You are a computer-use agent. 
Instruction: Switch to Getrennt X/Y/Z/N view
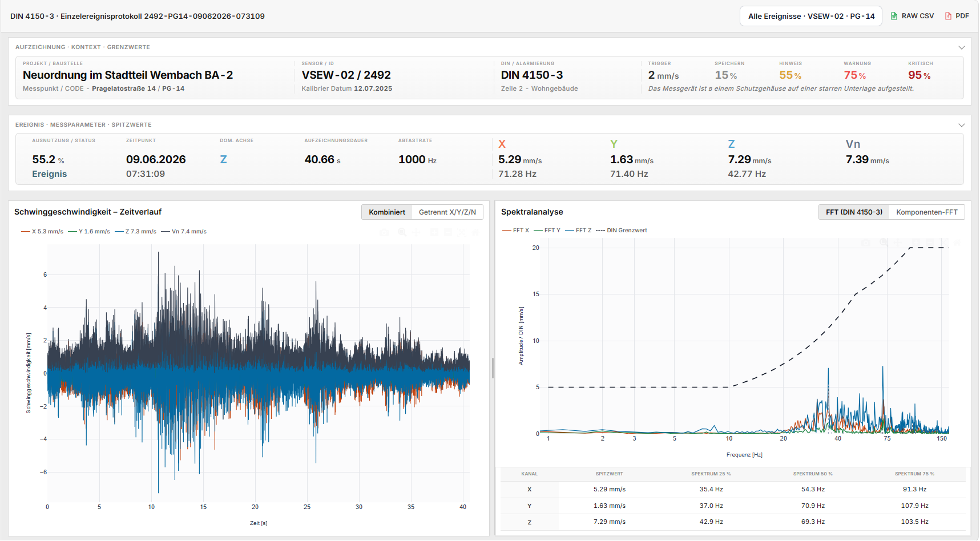447,212
